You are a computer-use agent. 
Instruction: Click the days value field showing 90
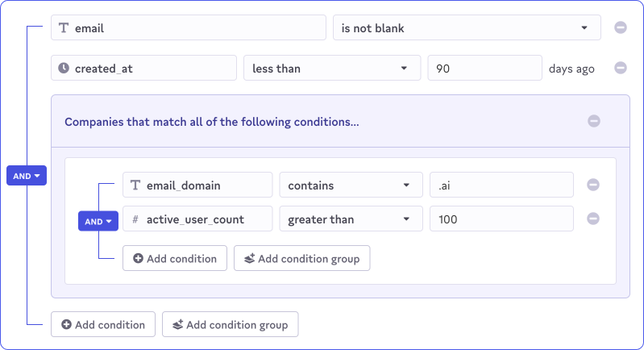(484, 69)
